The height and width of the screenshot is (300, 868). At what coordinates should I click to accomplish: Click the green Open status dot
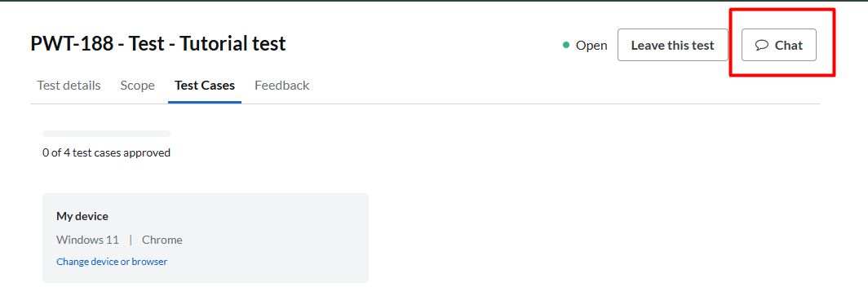click(x=566, y=45)
